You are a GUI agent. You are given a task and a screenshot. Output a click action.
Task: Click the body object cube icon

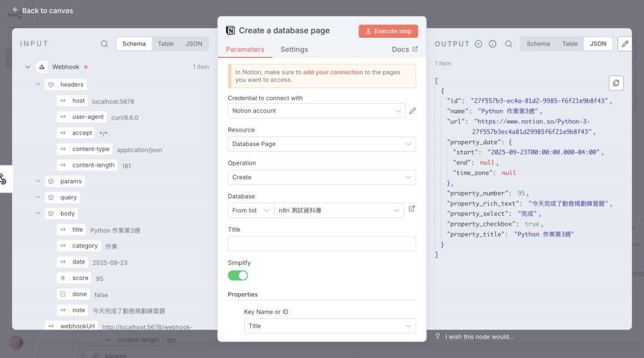click(51, 213)
